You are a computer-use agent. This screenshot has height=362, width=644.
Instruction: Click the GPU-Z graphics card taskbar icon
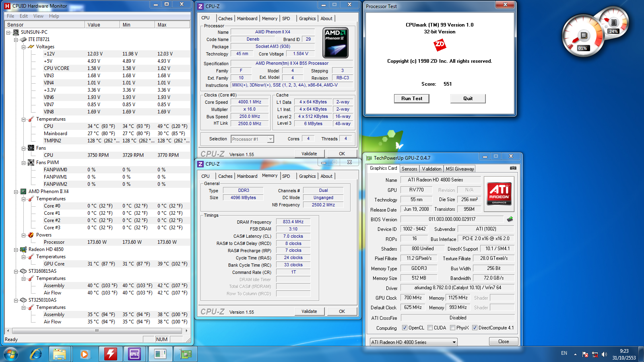(186, 354)
